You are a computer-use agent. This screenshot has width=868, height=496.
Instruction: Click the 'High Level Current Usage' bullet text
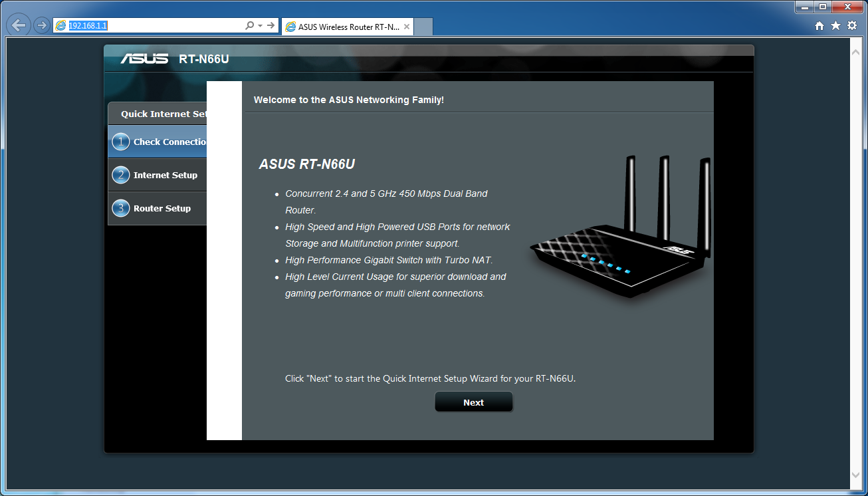coord(395,285)
